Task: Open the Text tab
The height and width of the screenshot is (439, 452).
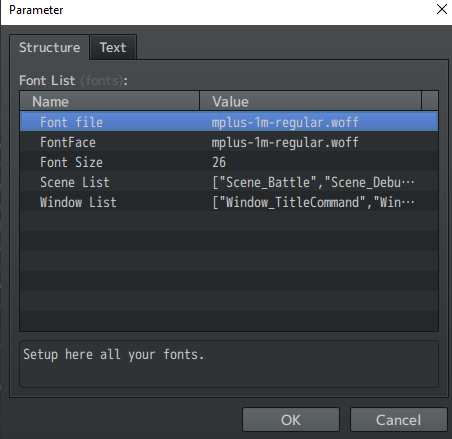Action: [x=113, y=47]
